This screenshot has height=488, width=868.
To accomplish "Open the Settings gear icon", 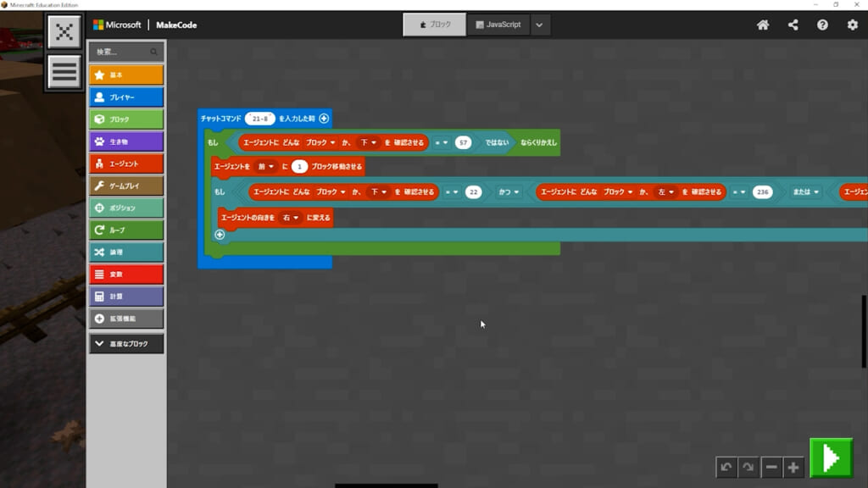I will (x=853, y=25).
